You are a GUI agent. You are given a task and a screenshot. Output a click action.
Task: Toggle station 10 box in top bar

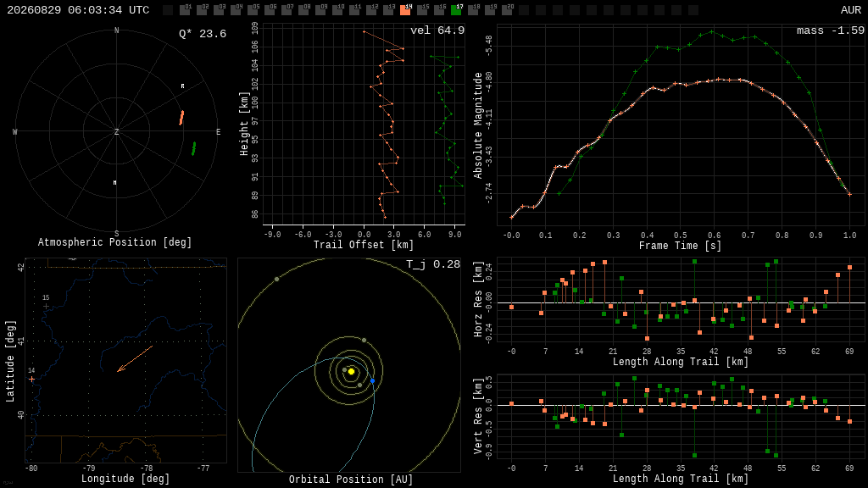pyautogui.click(x=337, y=9)
